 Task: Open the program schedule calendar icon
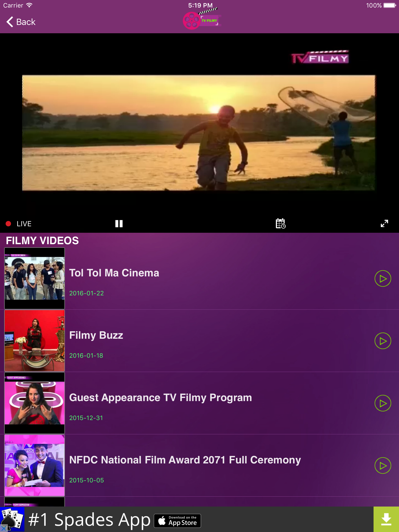coord(281,223)
